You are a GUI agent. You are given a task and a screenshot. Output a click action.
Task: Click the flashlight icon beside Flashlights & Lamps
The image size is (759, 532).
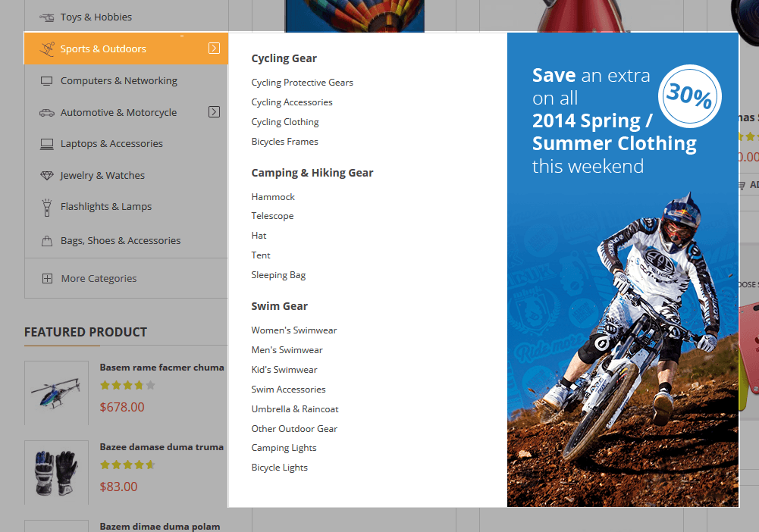47,208
